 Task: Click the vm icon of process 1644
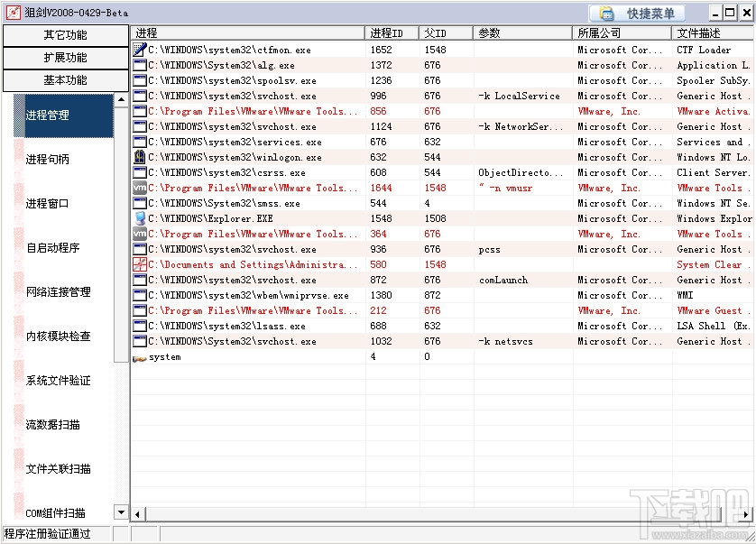(x=139, y=188)
